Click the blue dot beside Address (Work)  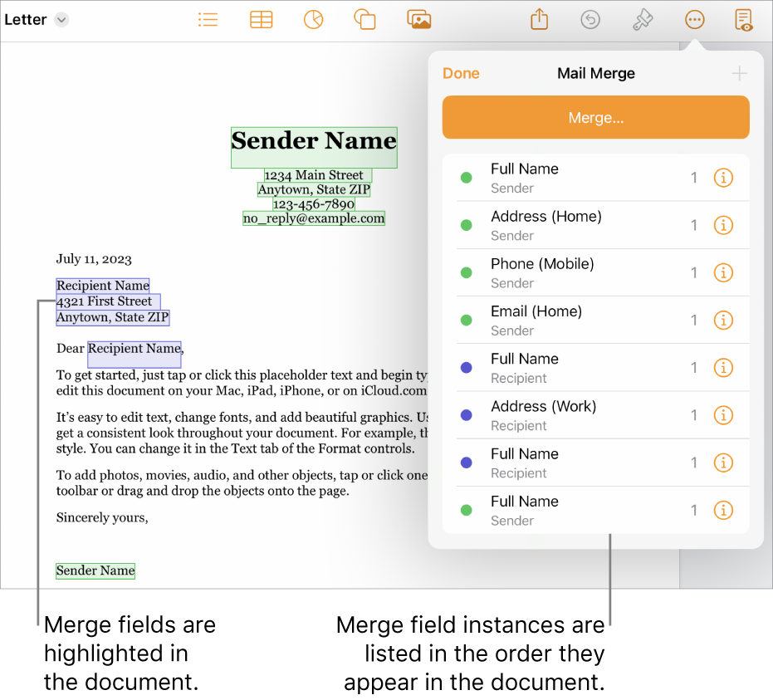point(466,415)
